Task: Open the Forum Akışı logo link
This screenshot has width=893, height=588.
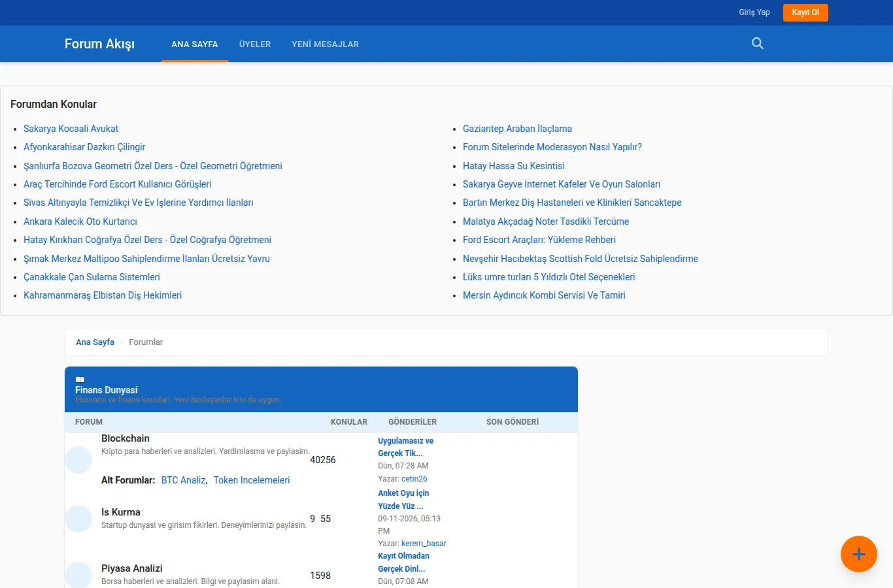Action: (x=99, y=44)
